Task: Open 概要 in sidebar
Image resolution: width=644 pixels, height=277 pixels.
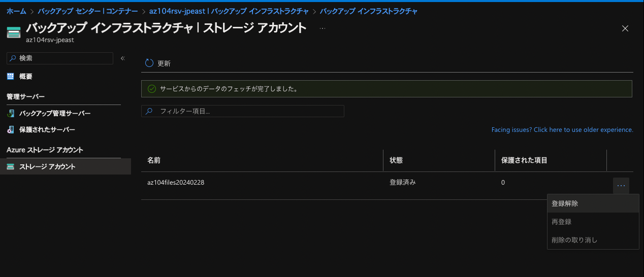Action: click(26, 77)
